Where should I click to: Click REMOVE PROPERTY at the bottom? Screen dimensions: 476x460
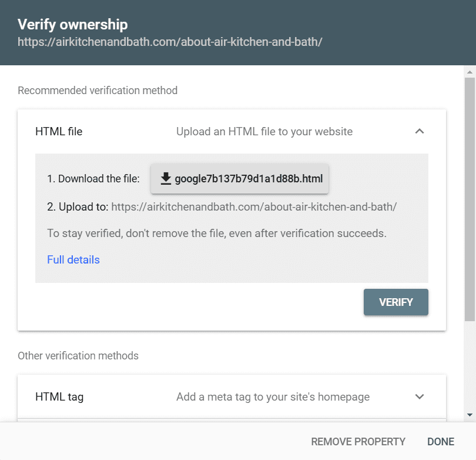[x=358, y=442]
